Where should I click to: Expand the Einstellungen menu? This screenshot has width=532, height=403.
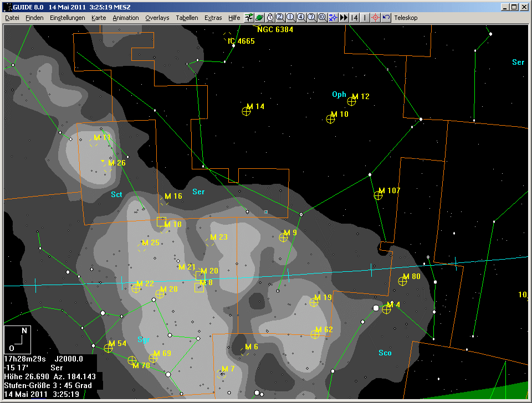click(x=67, y=18)
